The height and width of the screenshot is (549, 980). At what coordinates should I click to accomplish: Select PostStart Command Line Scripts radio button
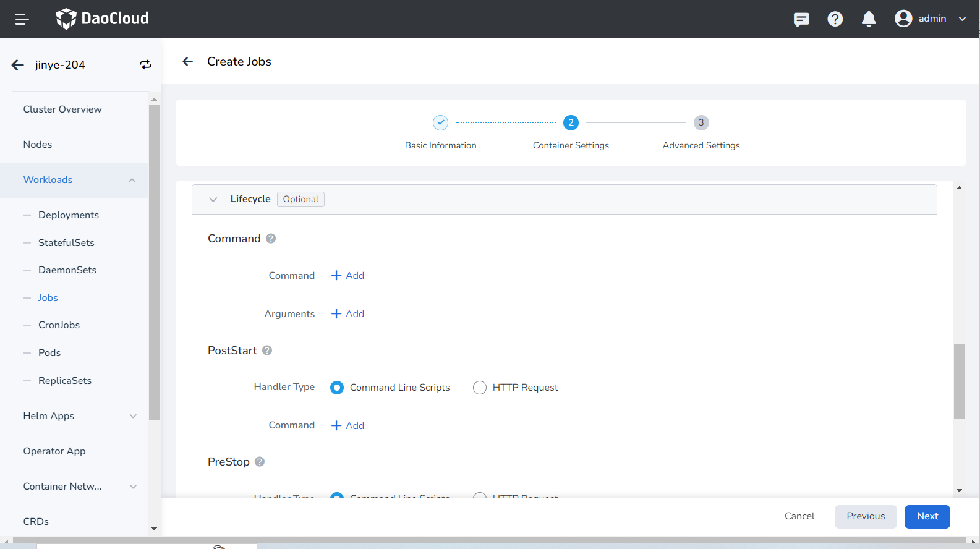[x=337, y=388]
